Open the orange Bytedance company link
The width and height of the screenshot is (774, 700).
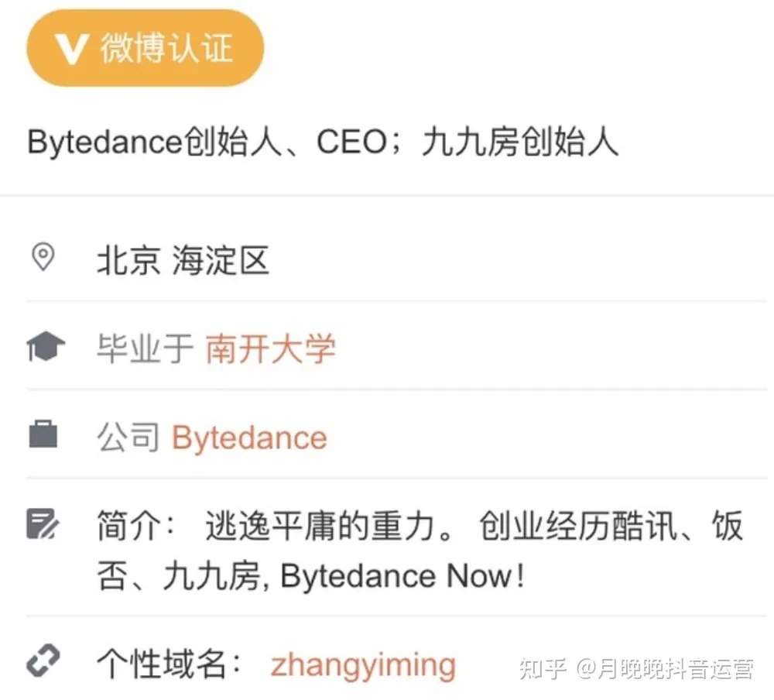[x=249, y=437]
